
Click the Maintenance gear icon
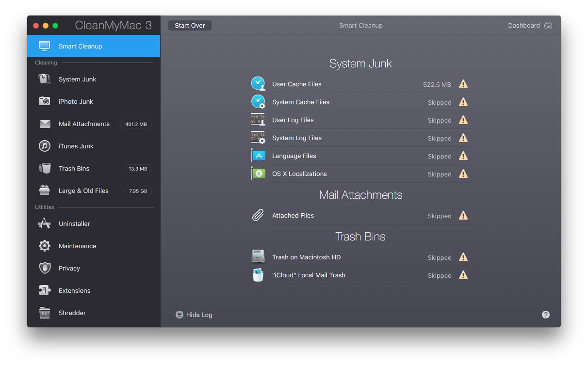(x=45, y=246)
